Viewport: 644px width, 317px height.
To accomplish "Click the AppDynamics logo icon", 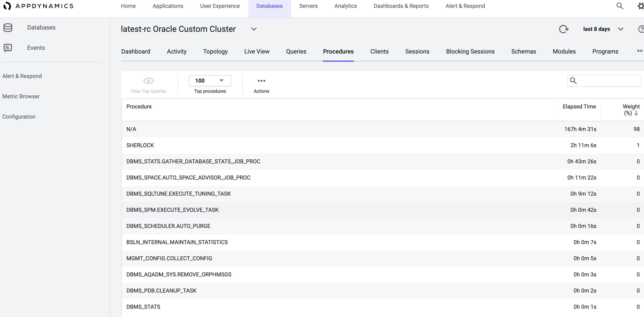I will (x=7, y=6).
